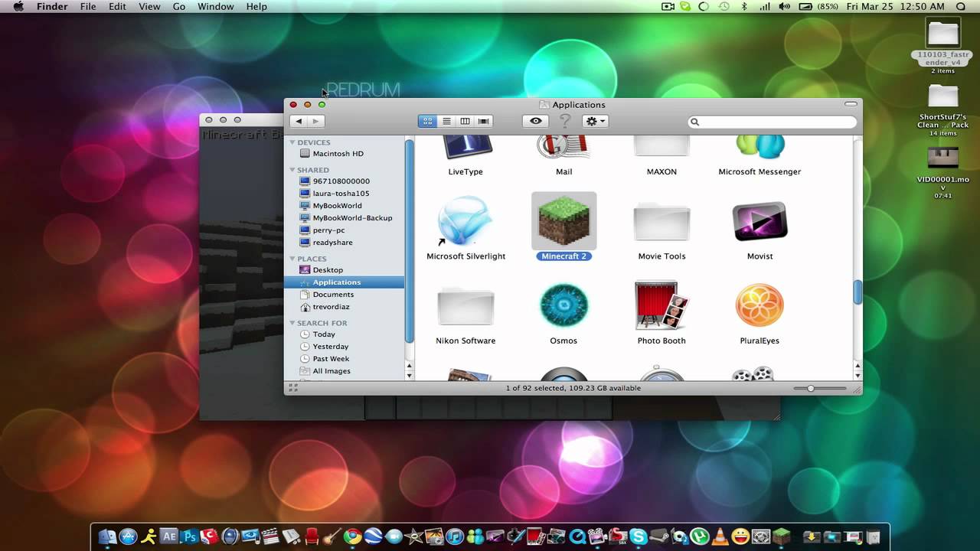Launch VLC cone icon in Dock

pyautogui.click(x=720, y=536)
